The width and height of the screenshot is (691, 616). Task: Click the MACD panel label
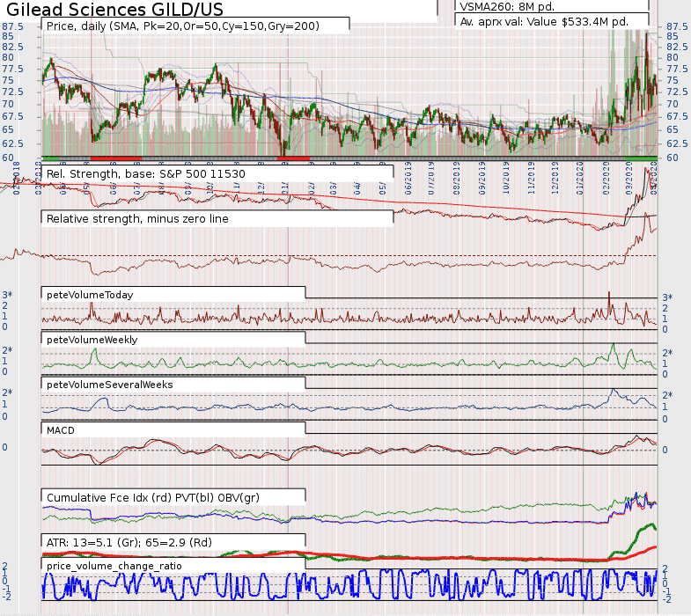coord(61,430)
